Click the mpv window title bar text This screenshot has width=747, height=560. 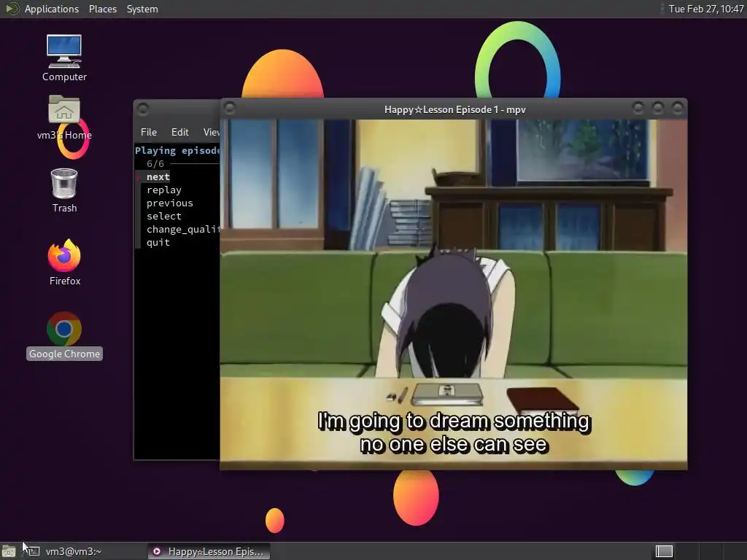tap(455, 109)
